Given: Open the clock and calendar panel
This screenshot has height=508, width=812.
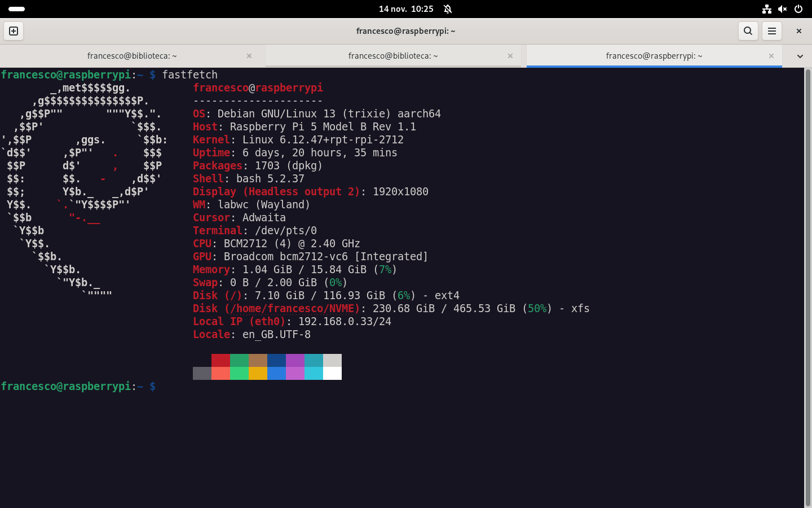Looking at the screenshot, I should point(406,9).
